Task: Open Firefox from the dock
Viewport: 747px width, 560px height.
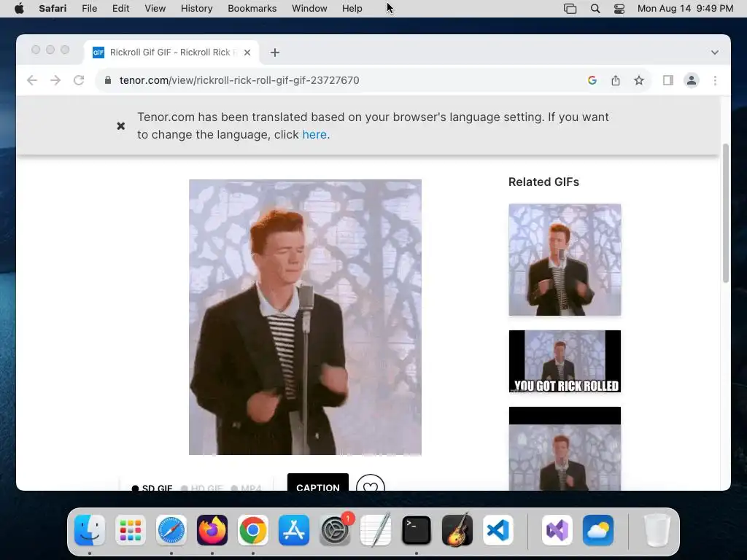Action: coord(212,530)
